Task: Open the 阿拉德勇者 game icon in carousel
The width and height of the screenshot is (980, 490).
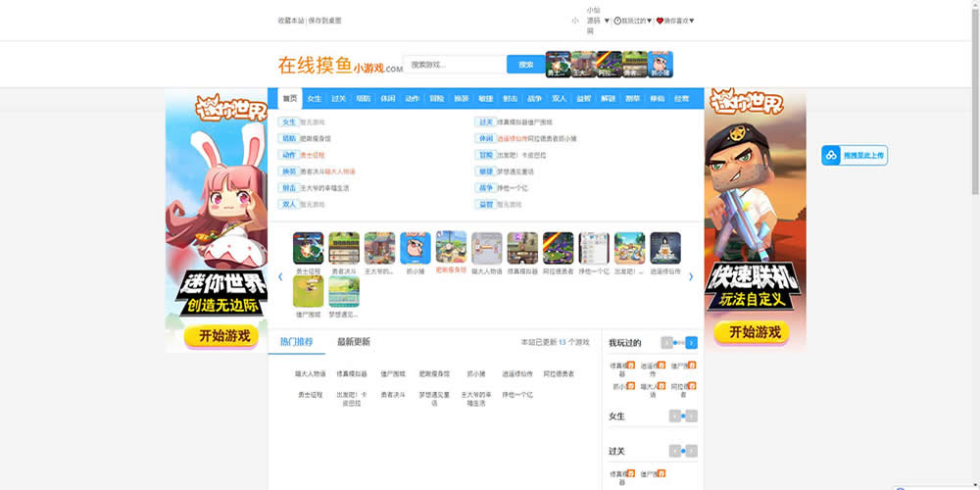Action: [559, 248]
